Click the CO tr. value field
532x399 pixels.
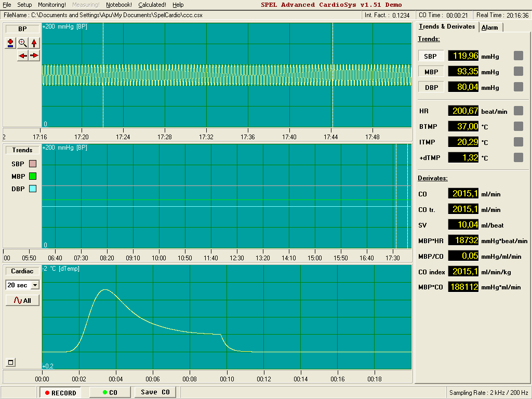463,209
